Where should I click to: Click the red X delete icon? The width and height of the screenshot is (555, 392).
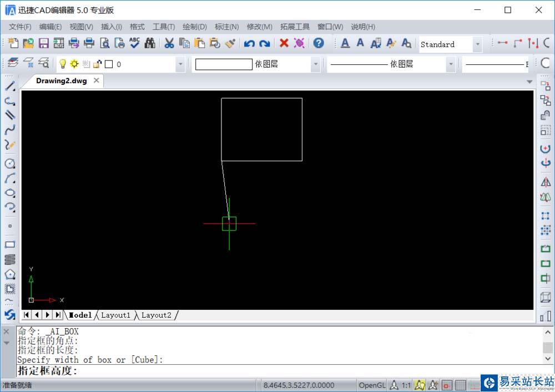tap(284, 43)
